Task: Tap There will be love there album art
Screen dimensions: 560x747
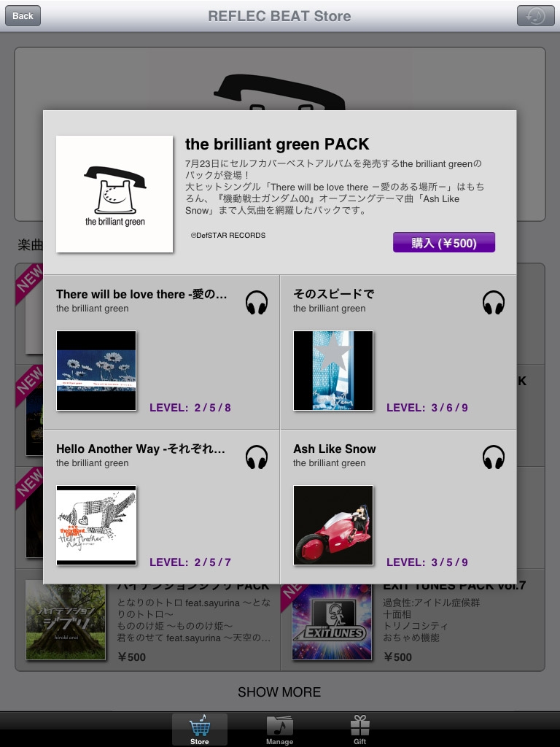Action: (x=96, y=370)
